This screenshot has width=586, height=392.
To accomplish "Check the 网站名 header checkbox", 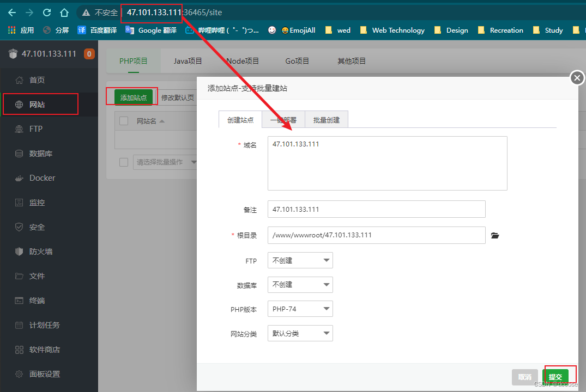I will [x=123, y=121].
